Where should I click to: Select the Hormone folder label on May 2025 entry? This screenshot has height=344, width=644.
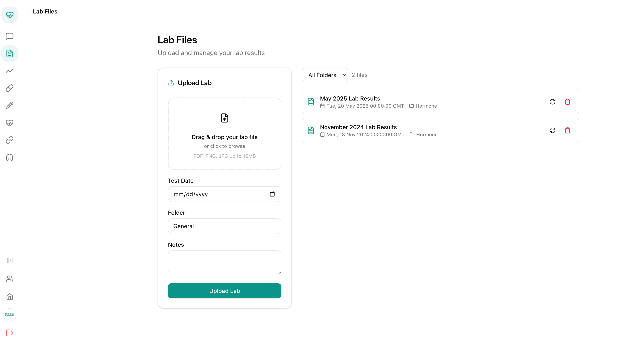coord(423,106)
